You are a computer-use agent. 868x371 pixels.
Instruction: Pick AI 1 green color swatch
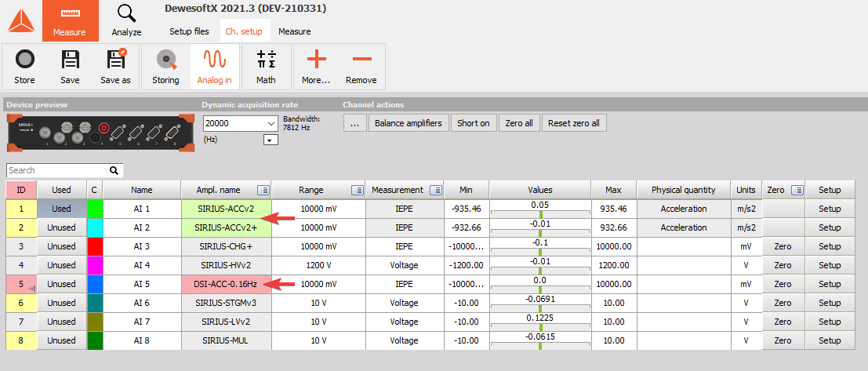click(x=95, y=209)
